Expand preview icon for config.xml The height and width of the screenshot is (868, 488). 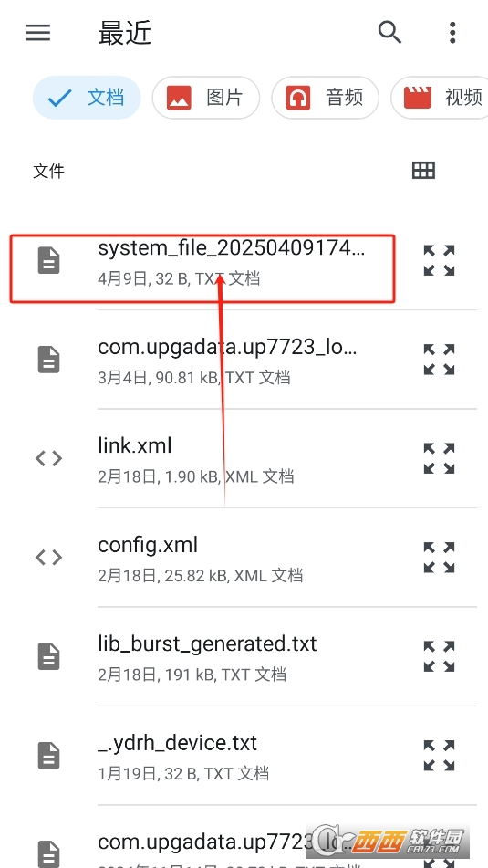(x=440, y=557)
